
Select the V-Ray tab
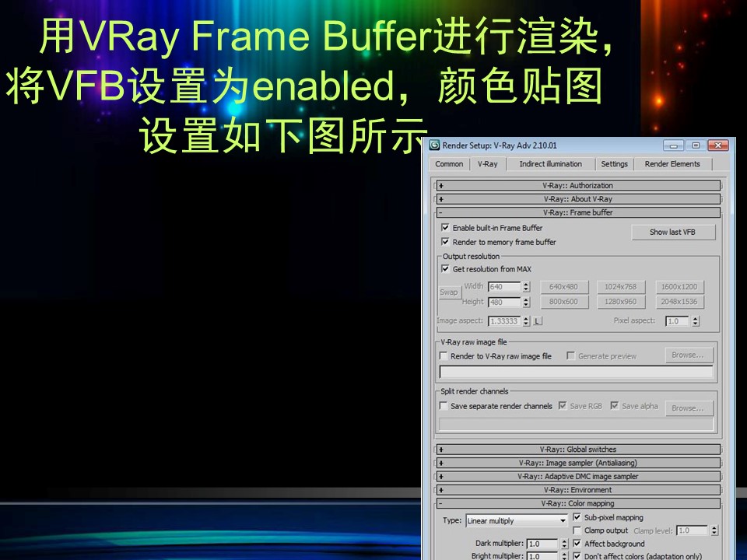tap(487, 164)
